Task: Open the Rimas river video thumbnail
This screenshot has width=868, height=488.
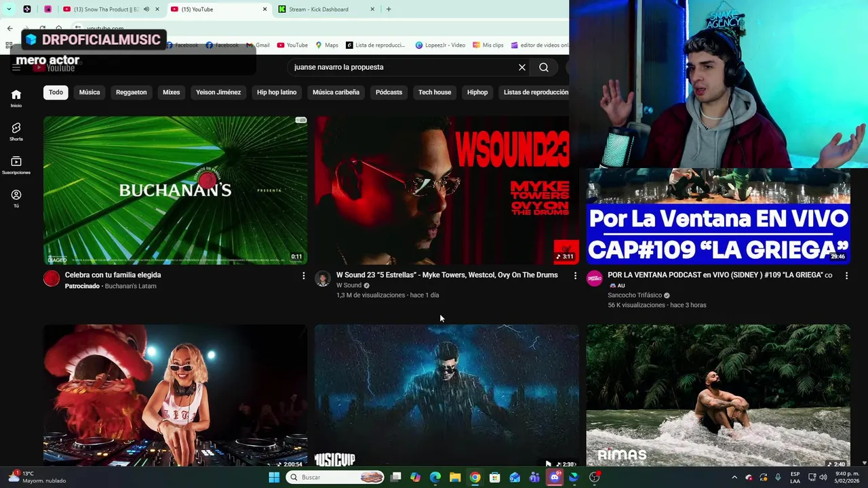Action: (718, 396)
